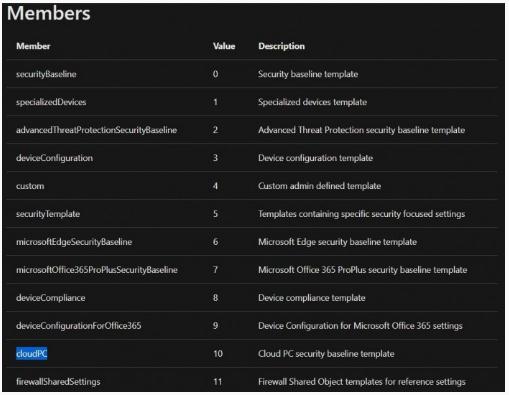Click the highlighted cloudPC member name
Image resolution: width=509 pixels, height=395 pixels.
click(32, 353)
